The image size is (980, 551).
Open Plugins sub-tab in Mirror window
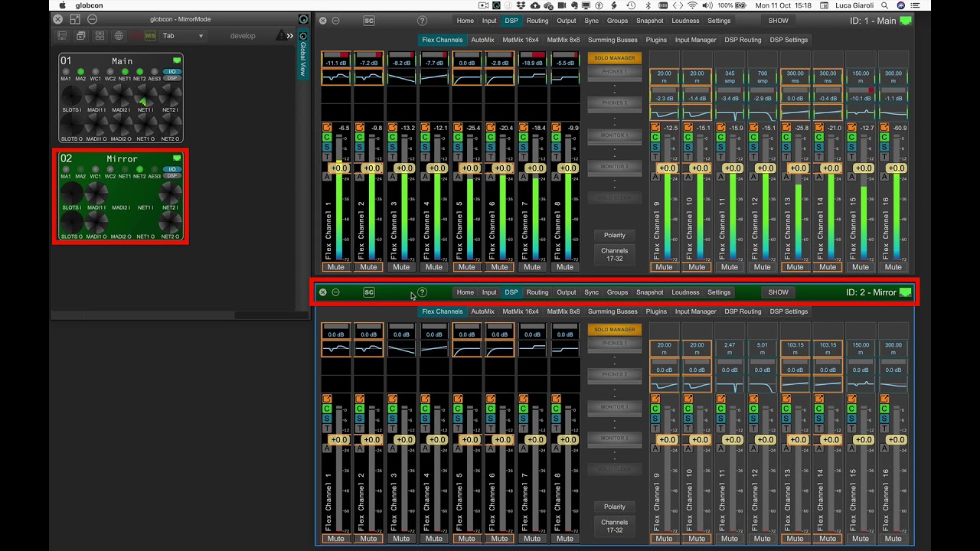[x=656, y=311]
